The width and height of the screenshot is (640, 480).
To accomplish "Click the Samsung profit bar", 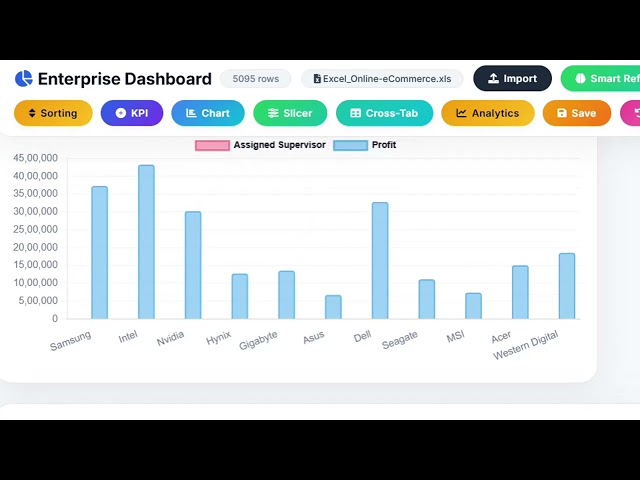I will coord(100,253).
